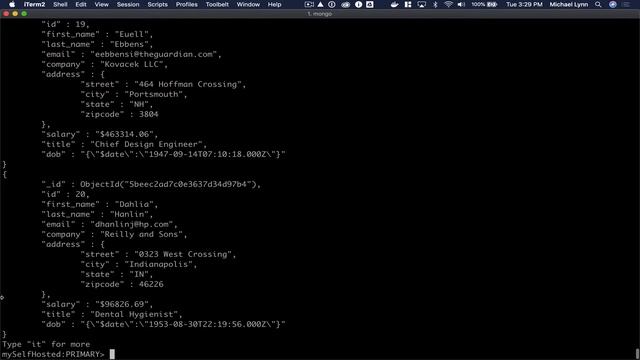640x360 pixels.
Task: Click the salary "$463314.06"
Action: click(x=124, y=134)
